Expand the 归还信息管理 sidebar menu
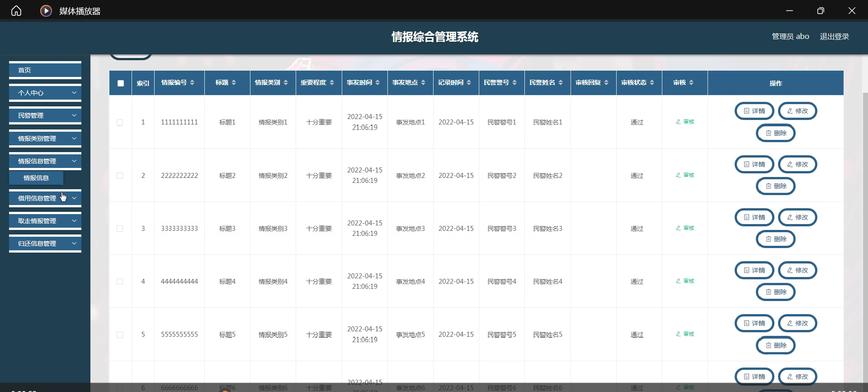868x392 pixels. point(45,244)
